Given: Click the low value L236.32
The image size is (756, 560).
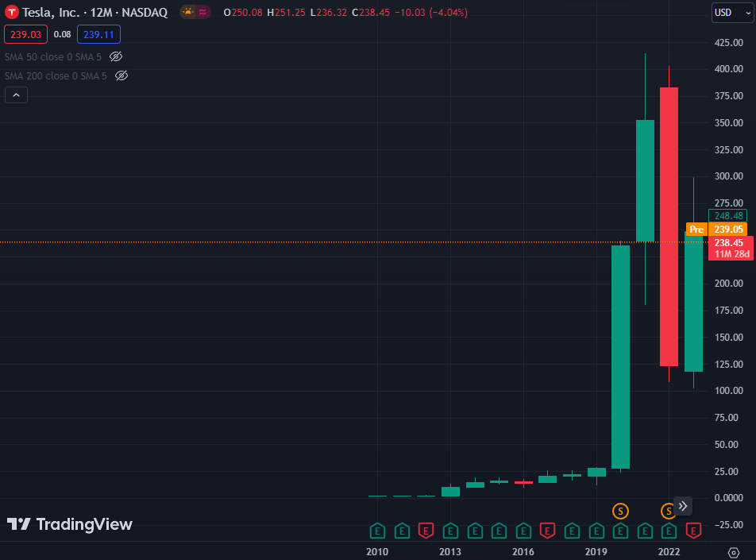Looking at the screenshot, I should pyautogui.click(x=328, y=13).
